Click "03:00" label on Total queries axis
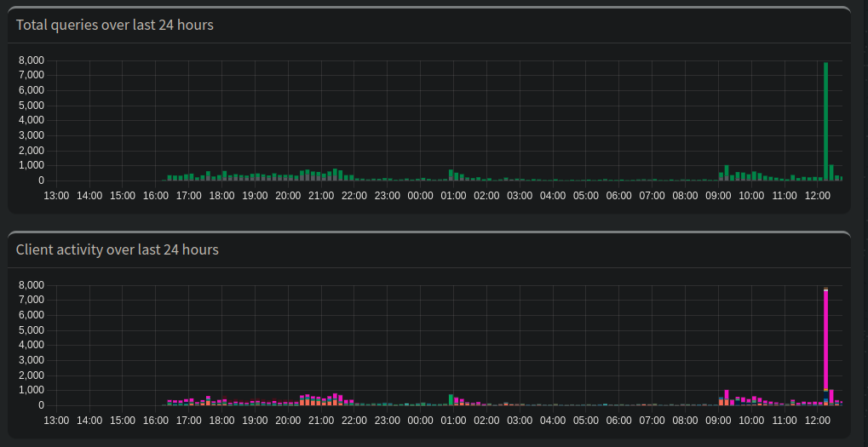This screenshot has width=868, height=447. pyautogui.click(x=520, y=196)
